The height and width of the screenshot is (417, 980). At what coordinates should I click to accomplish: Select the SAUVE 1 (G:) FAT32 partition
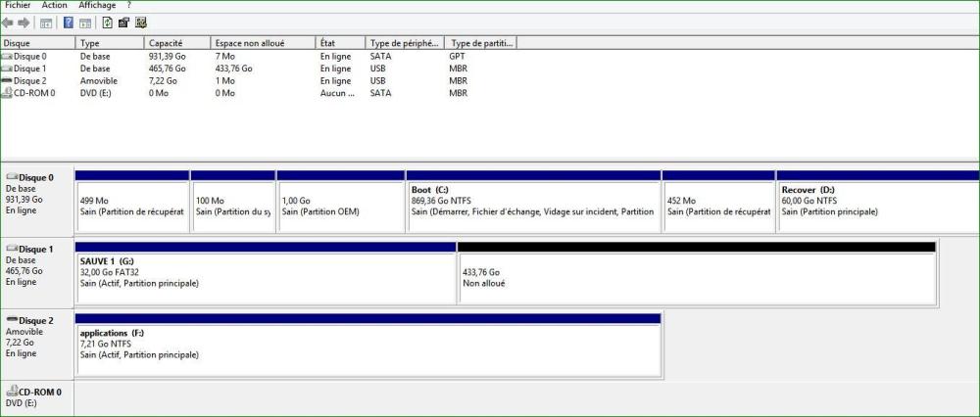[265, 277]
